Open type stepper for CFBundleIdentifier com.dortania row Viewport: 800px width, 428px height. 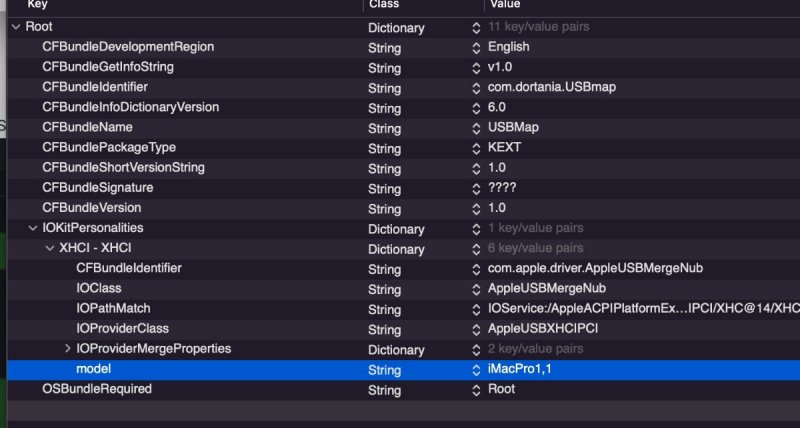click(x=476, y=87)
